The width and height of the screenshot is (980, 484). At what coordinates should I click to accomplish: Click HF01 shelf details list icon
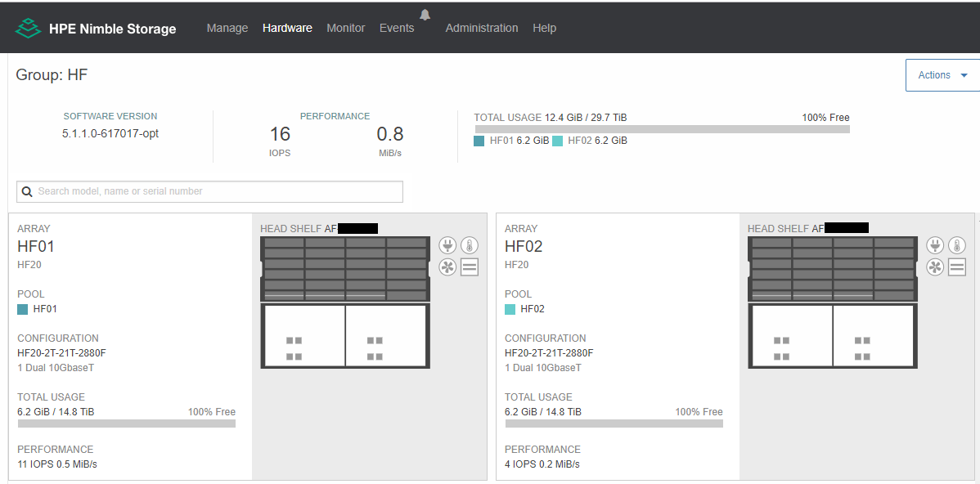pyautogui.click(x=470, y=268)
